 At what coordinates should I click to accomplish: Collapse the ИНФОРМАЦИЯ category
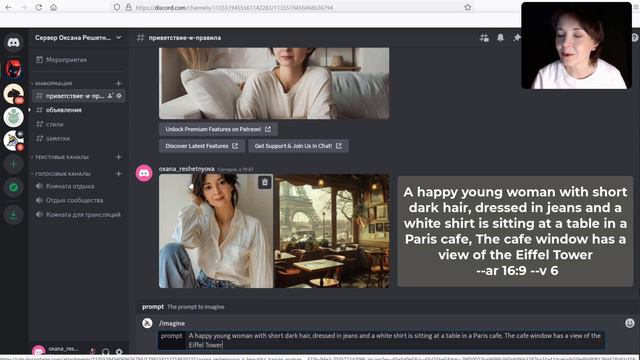pyautogui.click(x=52, y=83)
